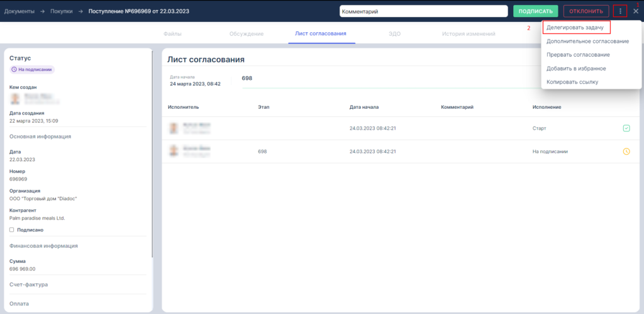Expand the Оплата section
The width and height of the screenshot is (644, 314).
click(x=19, y=304)
